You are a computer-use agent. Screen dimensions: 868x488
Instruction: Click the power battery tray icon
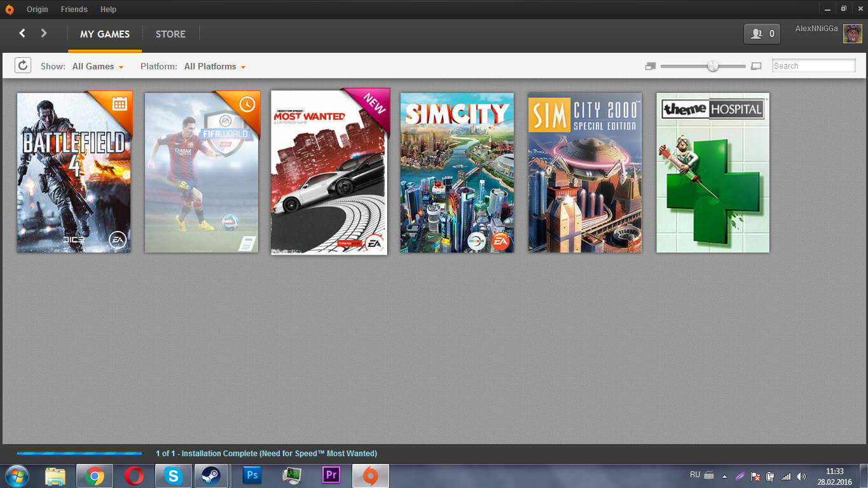pyautogui.click(x=770, y=476)
